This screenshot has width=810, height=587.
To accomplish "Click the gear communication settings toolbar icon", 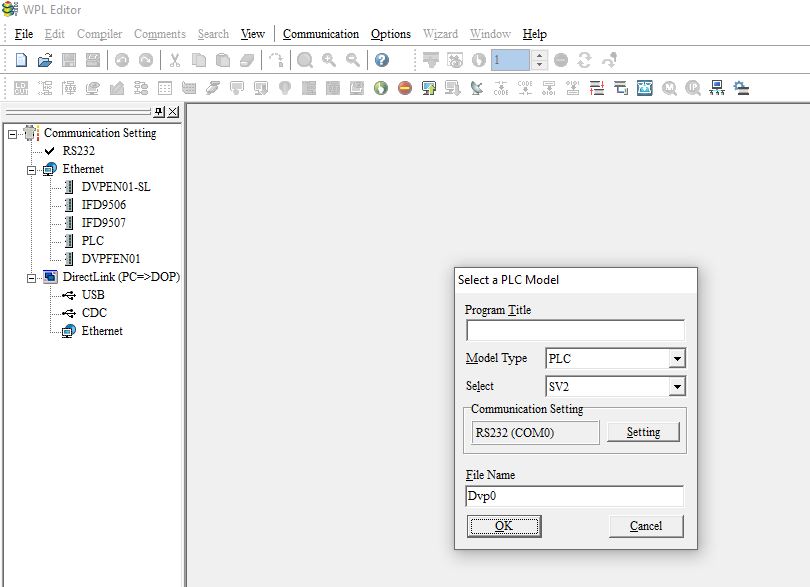I will tap(741, 88).
